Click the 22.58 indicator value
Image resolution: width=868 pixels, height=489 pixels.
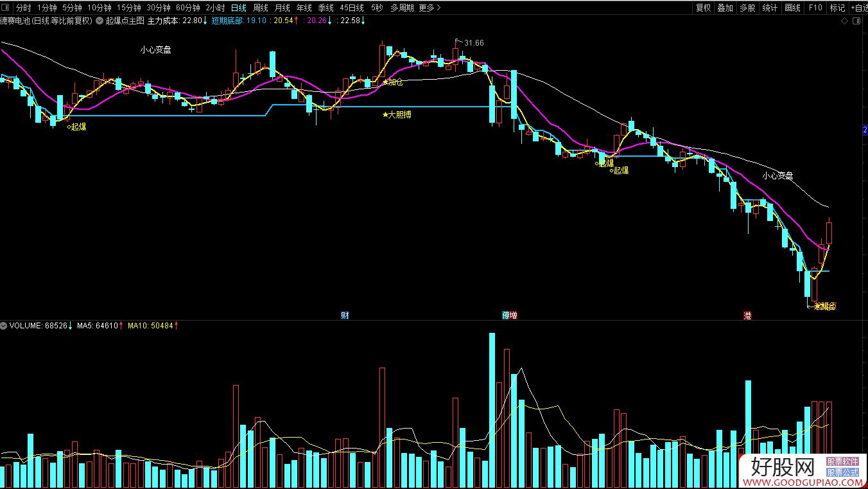(351, 21)
